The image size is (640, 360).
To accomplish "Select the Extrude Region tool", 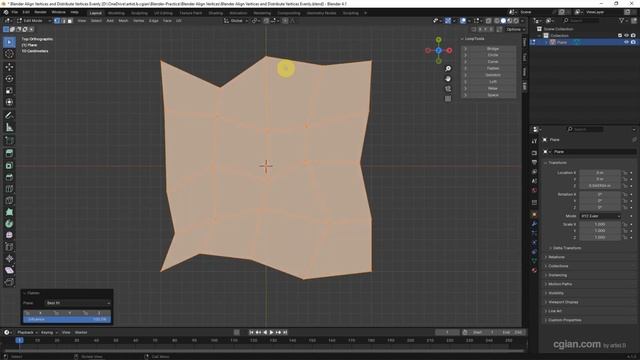I will [9, 153].
